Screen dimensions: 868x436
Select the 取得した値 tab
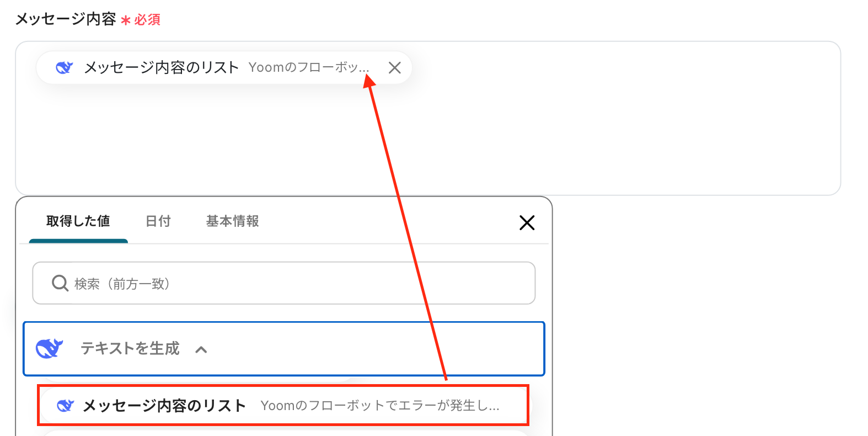(78, 221)
